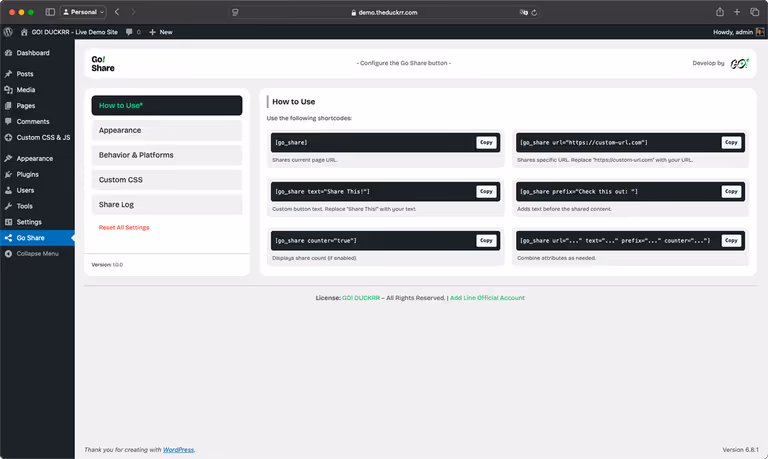Viewport: 768px width, 459px height.
Task: Click Reset All Settings link
Action: coord(125,228)
